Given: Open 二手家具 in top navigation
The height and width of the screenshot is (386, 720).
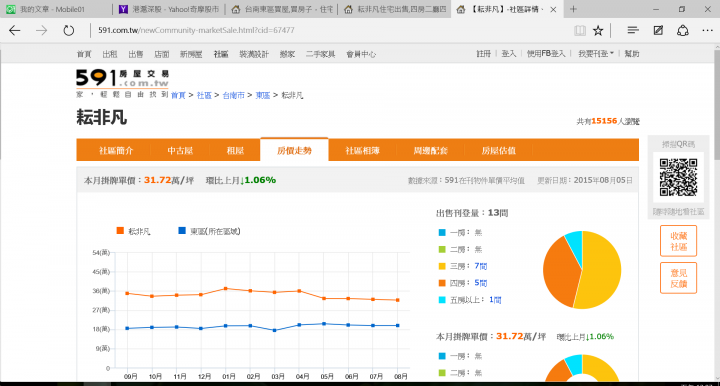Looking at the screenshot, I should tap(321, 54).
